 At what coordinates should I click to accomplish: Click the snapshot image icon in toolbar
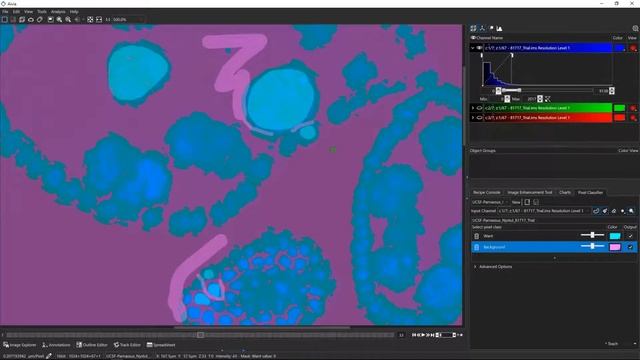(51, 19)
